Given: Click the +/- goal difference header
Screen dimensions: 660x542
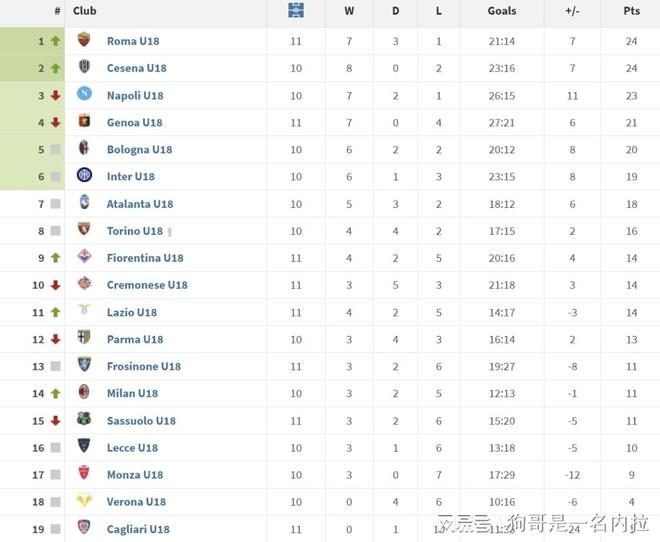Looking at the screenshot, I should pos(572,11).
